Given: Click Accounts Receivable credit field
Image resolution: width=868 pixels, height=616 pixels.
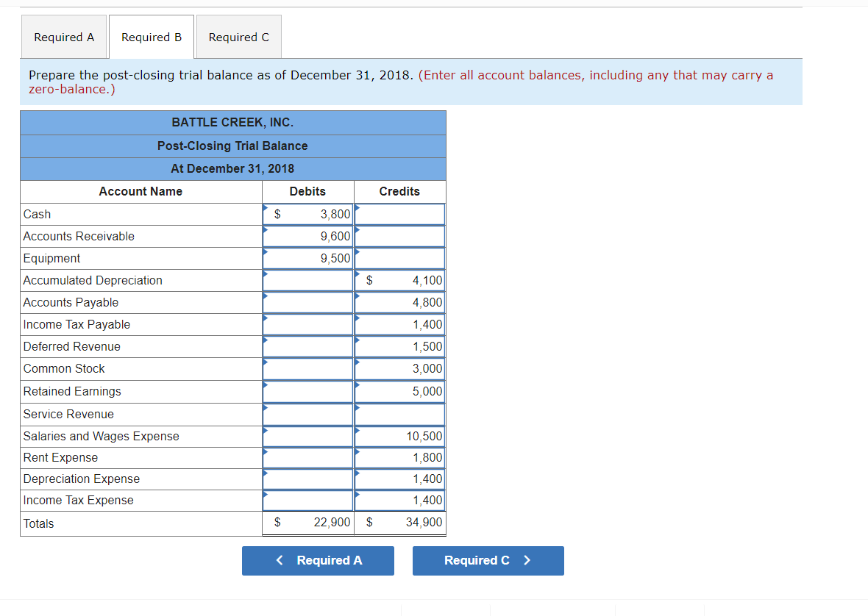Looking at the screenshot, I should (x=399, y=236).
